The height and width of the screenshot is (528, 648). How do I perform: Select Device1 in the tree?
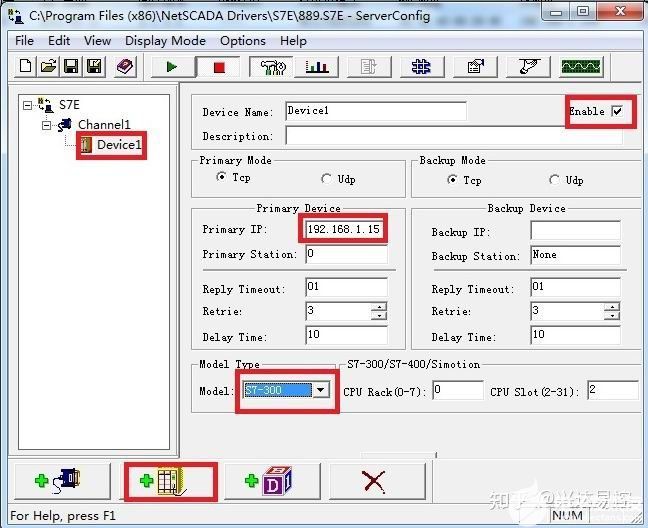119,145
